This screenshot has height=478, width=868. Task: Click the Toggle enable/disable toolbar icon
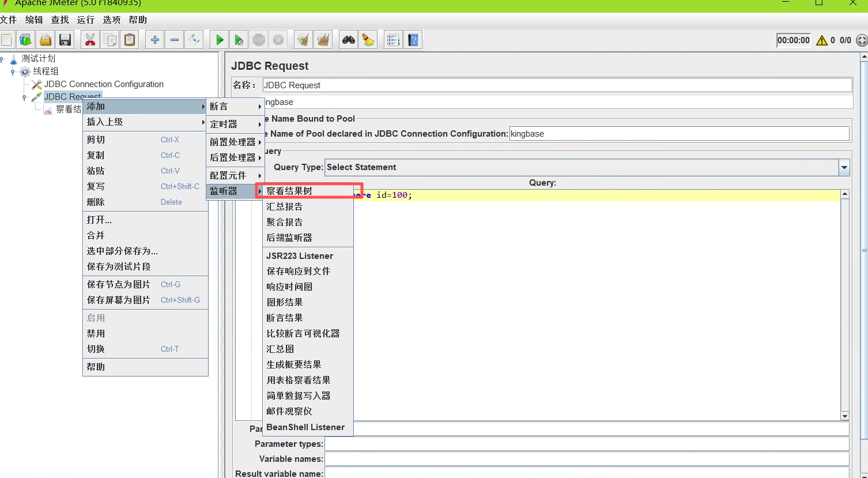click(194, 40)
